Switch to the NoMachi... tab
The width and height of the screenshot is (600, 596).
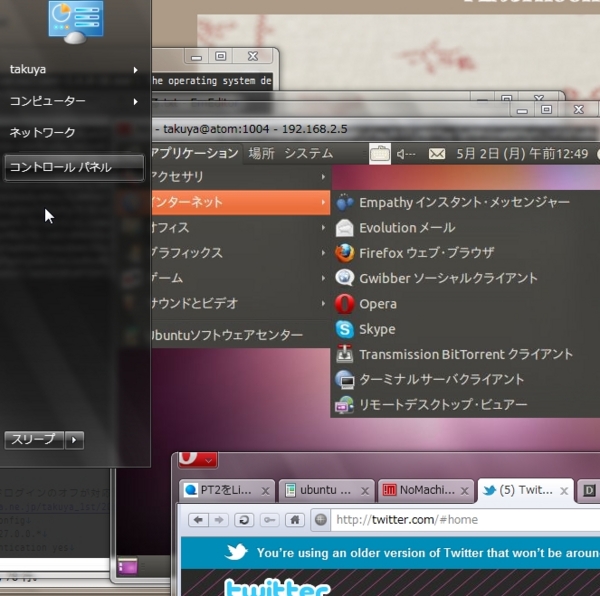[x=426, y=490]
